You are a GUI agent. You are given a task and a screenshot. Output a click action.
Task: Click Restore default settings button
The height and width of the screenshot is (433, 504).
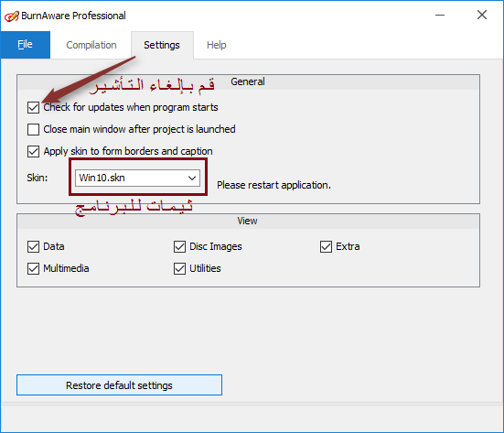coord(119,385)
